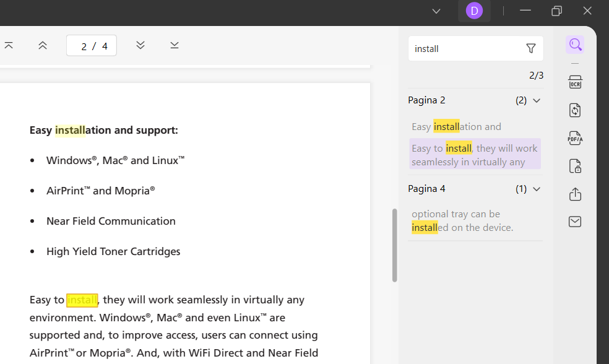
Task: Open the search filter funnel icon
Action: pos(531,48)
